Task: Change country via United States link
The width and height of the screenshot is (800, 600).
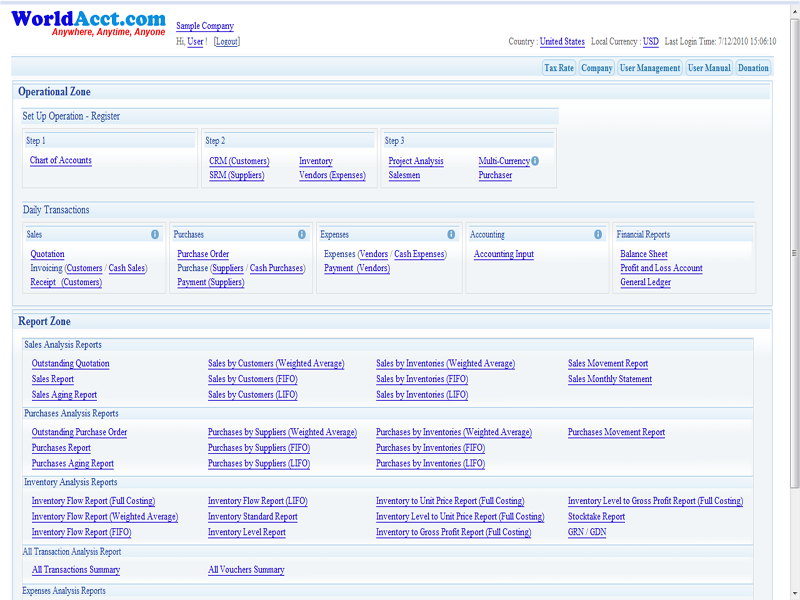Action: click(x=562, y=42)
